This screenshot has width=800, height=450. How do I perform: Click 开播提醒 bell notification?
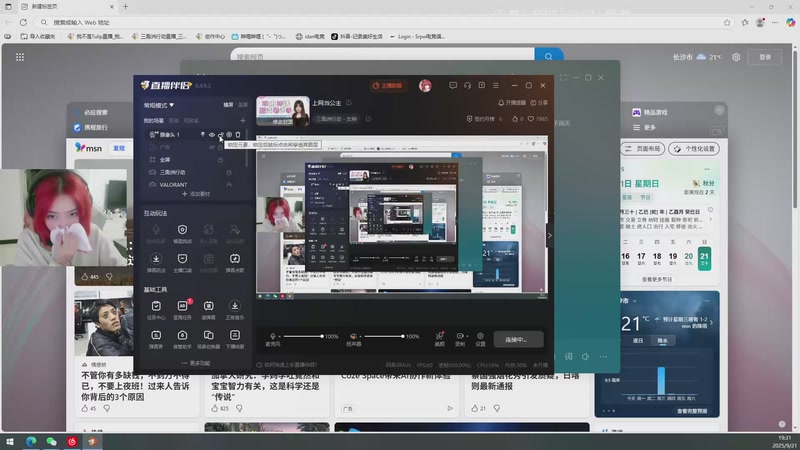click(x=512, y=103)
